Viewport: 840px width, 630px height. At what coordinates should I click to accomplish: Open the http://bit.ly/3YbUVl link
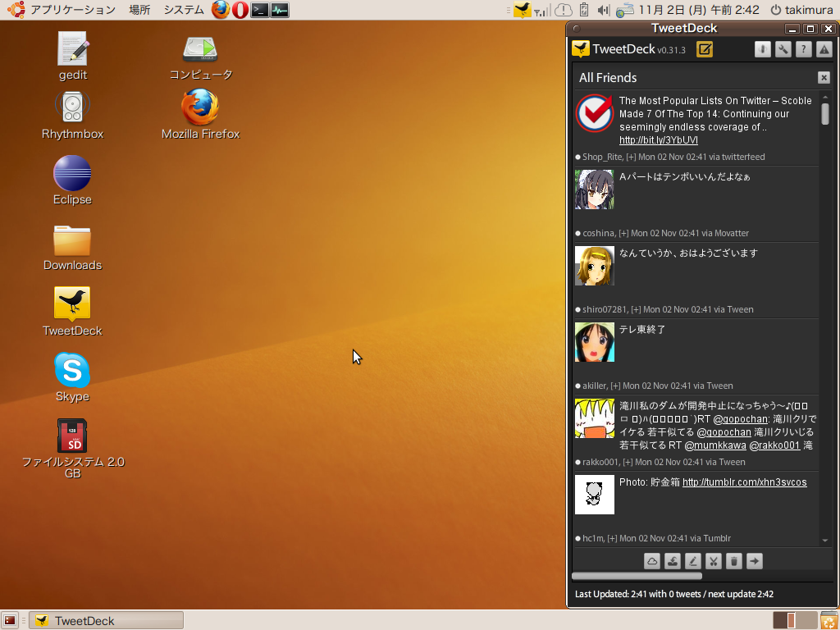(659, 140)
